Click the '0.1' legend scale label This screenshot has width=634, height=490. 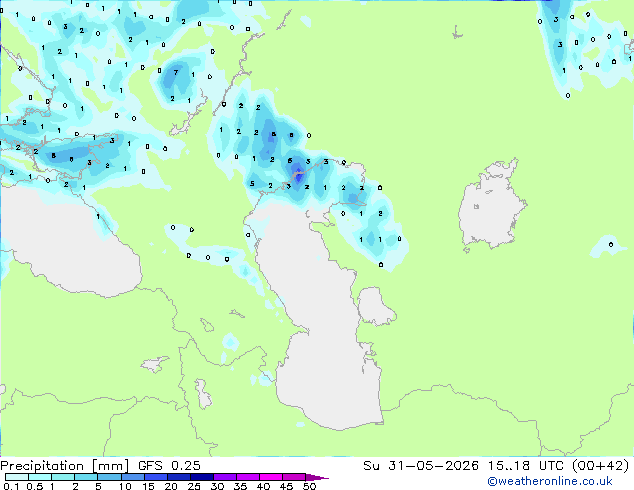click(x=12, y=486)
